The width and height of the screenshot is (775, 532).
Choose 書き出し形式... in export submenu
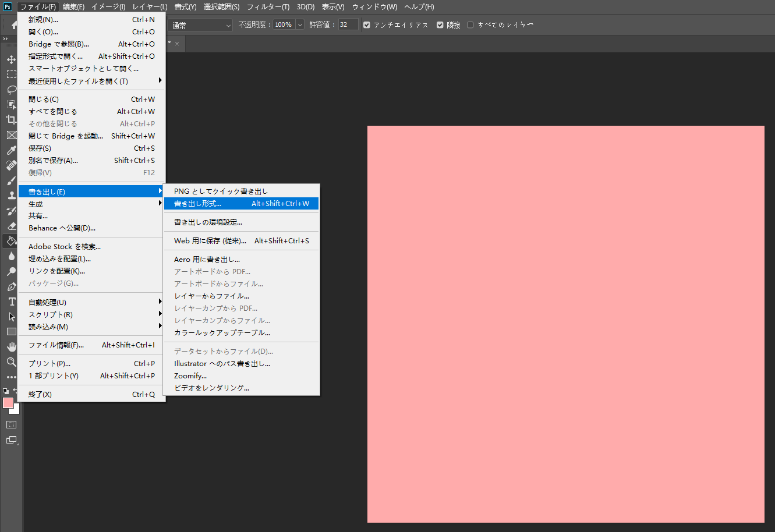(242, 204)
